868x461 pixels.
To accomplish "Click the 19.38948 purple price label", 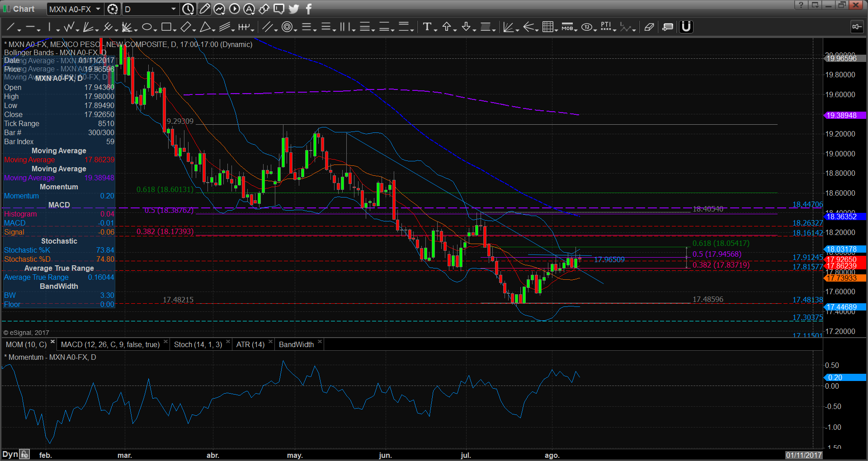I will point(845,115).
